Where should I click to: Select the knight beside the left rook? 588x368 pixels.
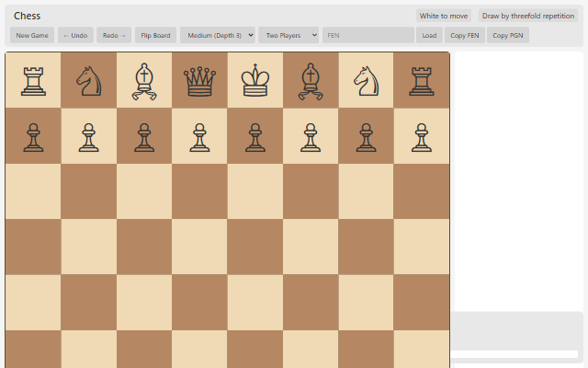[x=89, y=81]
